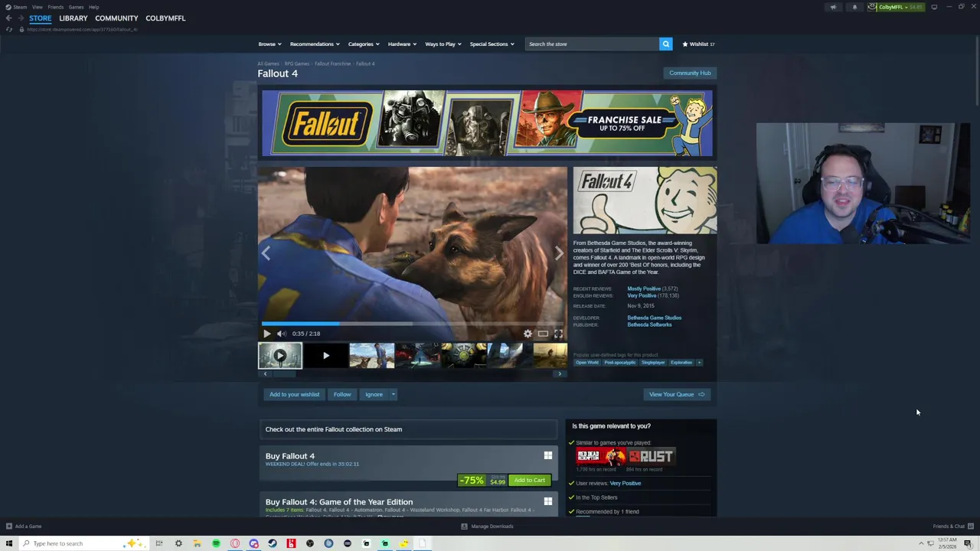This screenshot has width=980, height=551.
Task: Click trailer progress bar
Action: click(413, 324)
